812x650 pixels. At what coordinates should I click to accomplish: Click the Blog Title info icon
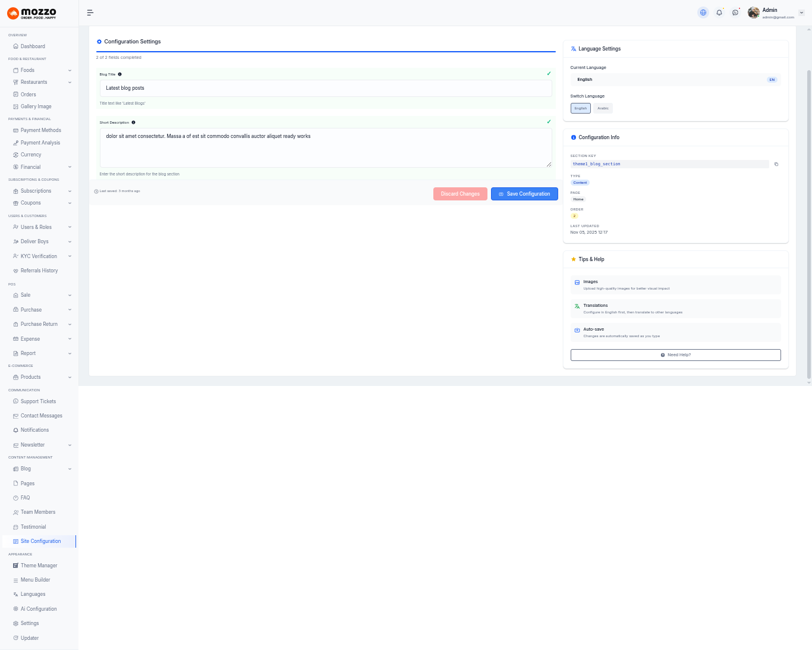[120, 74]
